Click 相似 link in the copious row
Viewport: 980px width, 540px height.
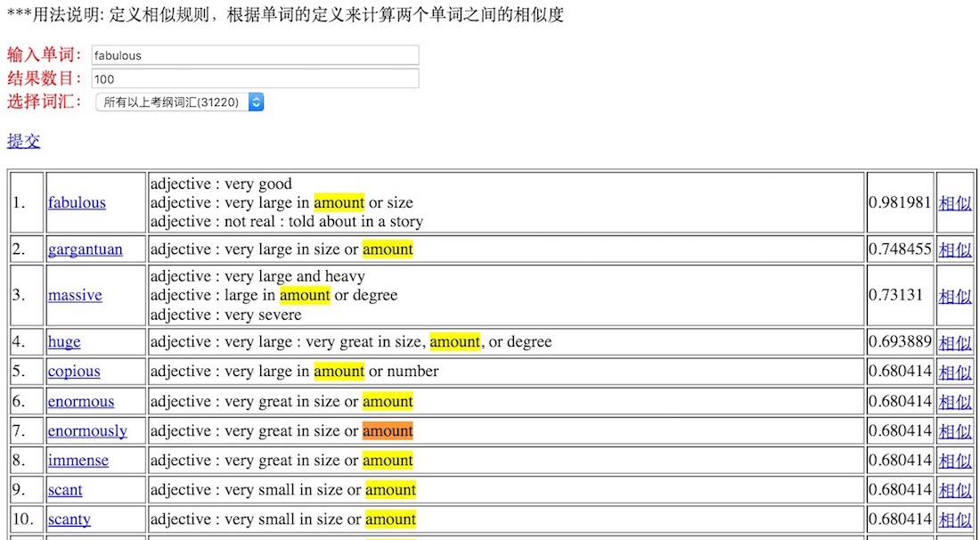pos(955,372)
